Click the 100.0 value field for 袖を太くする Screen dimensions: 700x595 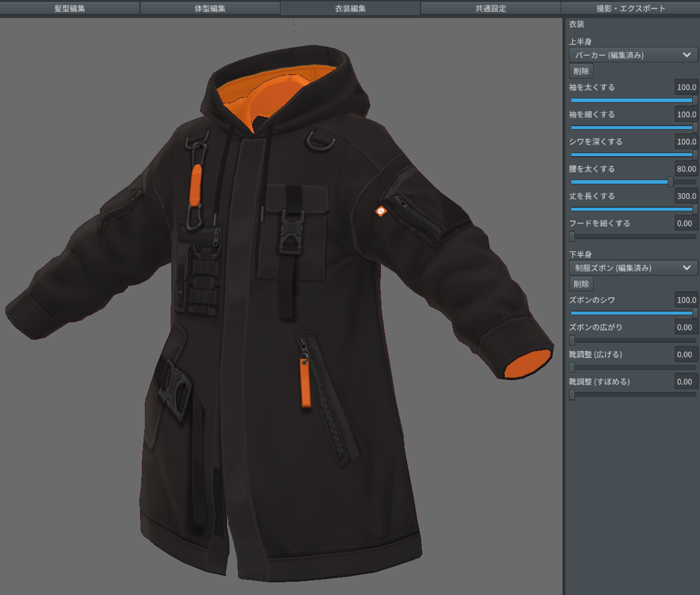tap(687, 87)
